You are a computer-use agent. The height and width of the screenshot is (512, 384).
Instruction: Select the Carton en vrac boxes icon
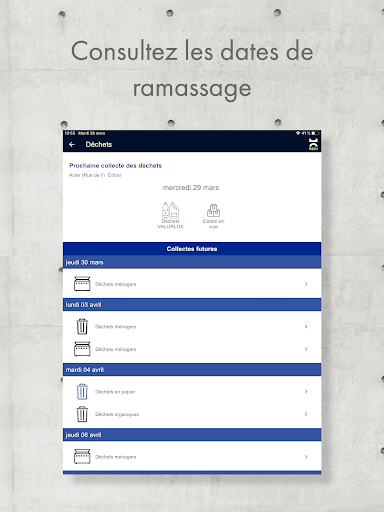(x=213, y=211)
